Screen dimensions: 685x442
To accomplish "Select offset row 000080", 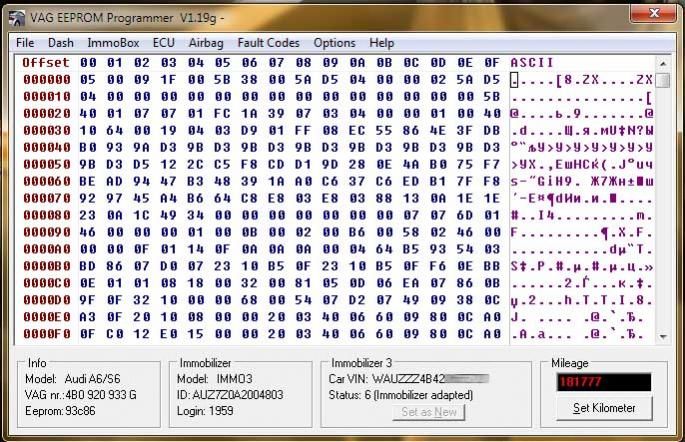I will [47, 215].
